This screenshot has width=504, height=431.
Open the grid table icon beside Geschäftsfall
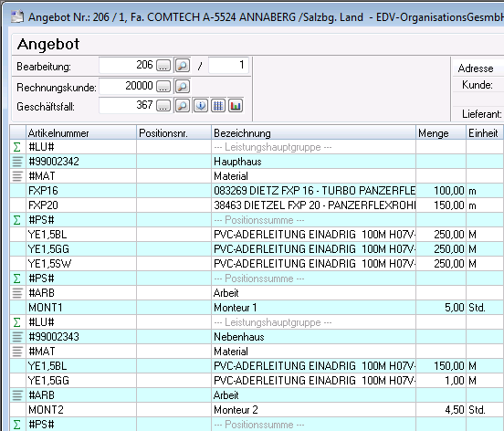[218, 105]
